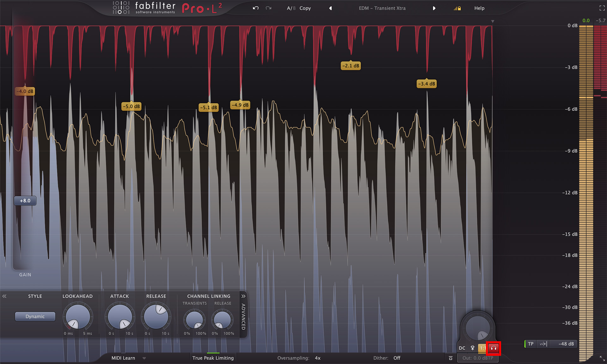Click the FabFilter Pro-L 2 logo
The height and width of the screenshot is (364, 607).
pos(168,8)
